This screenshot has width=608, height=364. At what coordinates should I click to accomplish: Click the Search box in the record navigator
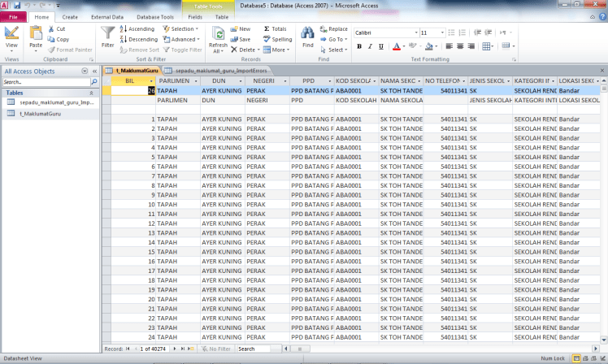coord(256,349)
